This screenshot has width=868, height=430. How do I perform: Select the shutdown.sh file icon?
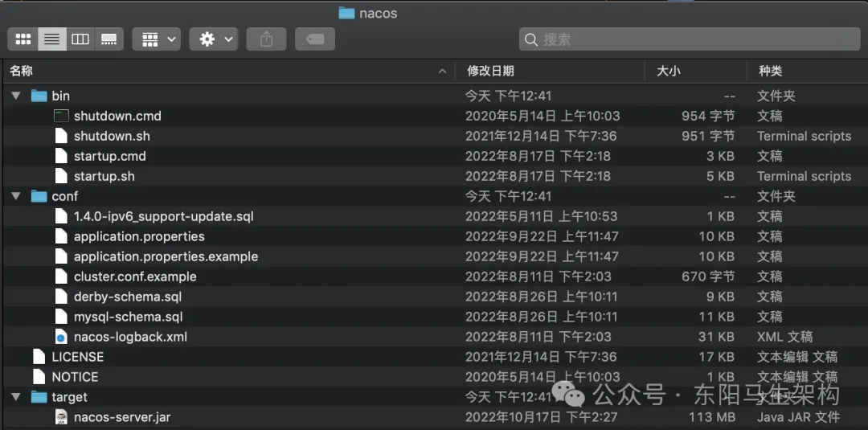click(61, 136)
